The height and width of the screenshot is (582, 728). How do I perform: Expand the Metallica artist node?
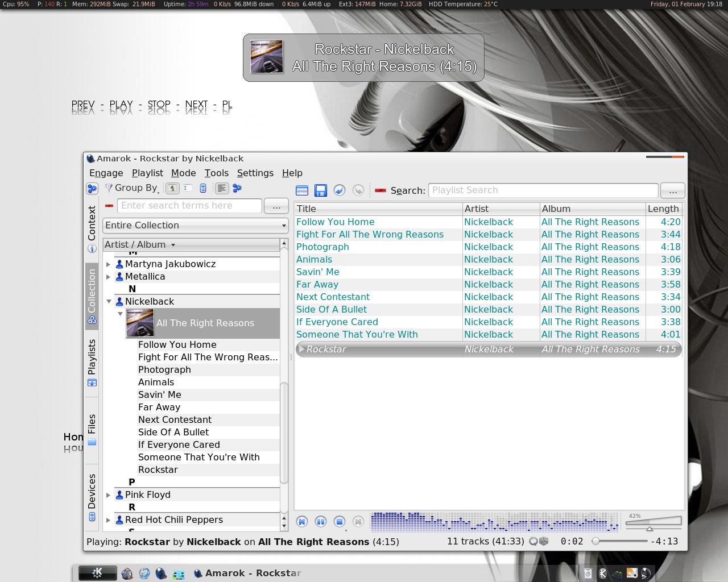pos(108,277)
